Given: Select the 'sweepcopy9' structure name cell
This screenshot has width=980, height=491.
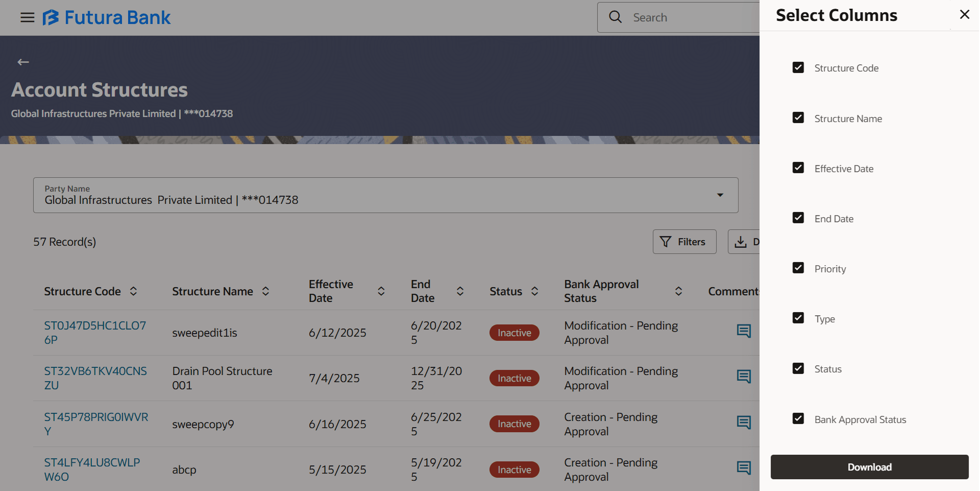Looking at the screenshot, I should tap(203, 424).
